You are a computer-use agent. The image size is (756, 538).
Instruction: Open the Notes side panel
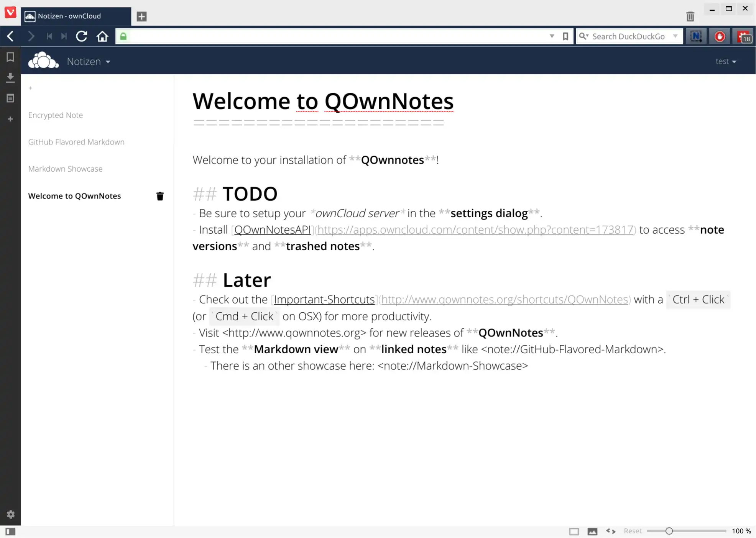(10, 98)
